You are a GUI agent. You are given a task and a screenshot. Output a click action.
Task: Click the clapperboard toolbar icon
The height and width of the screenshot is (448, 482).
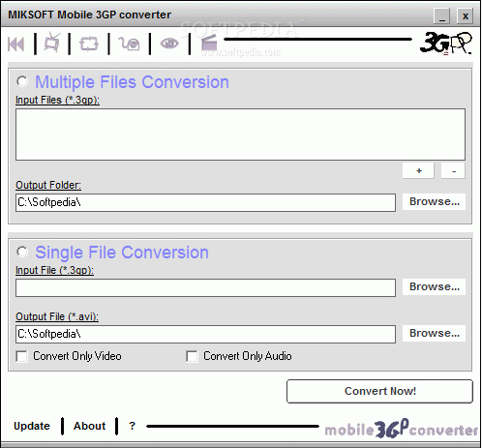coord(209,44)
